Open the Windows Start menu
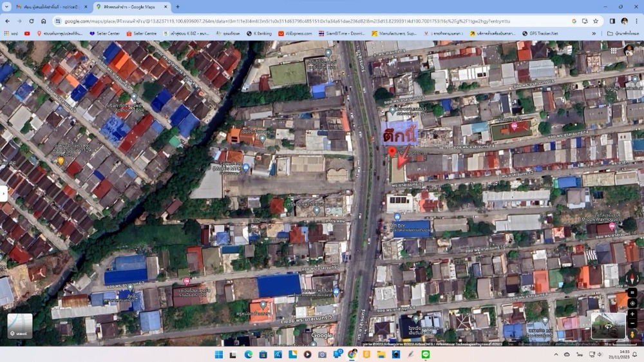 click(218, 354)
